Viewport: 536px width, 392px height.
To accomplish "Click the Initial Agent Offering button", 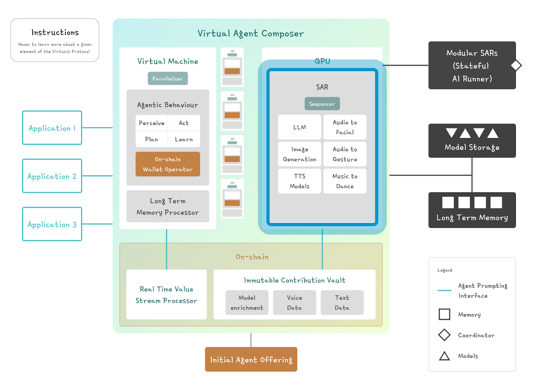I will tap(251, 360).
